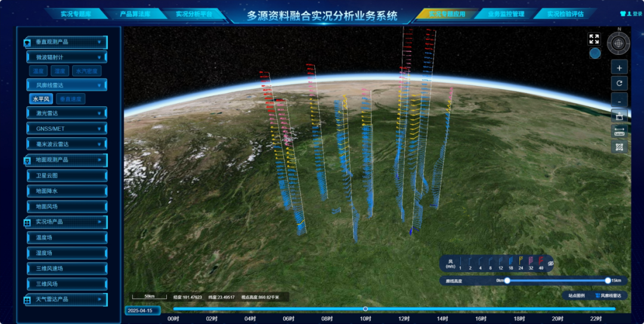Viewport: 644px width, 324px height.
Task: Reset the view with the refresh icon
Action: click(619, 84)
